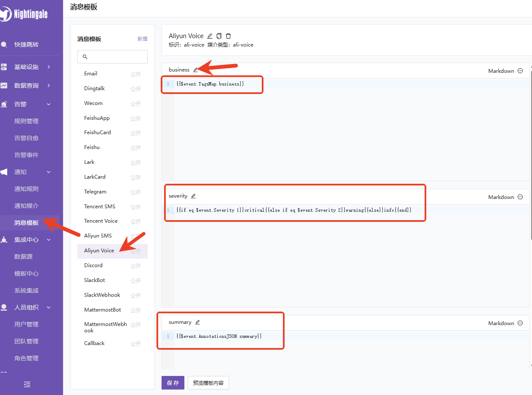Remove the summary field with minus icon
Viewport: 532px width, 395px height.
tap(520, 323)
